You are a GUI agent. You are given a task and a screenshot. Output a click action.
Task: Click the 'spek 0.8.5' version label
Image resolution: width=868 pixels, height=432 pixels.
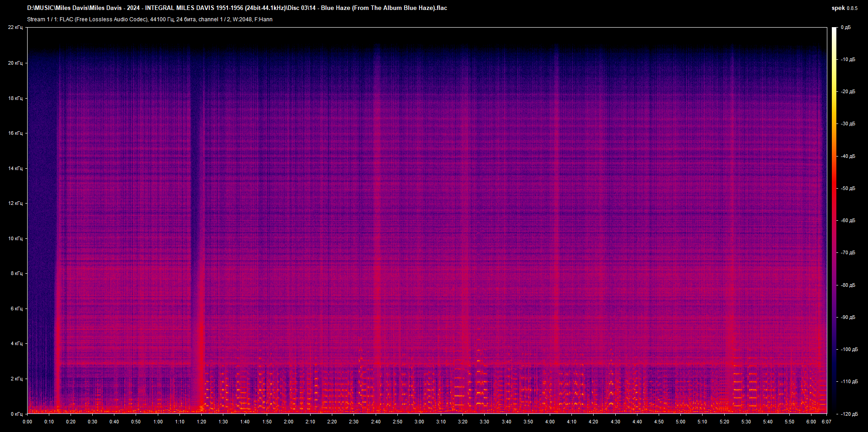tap(844, 8)
